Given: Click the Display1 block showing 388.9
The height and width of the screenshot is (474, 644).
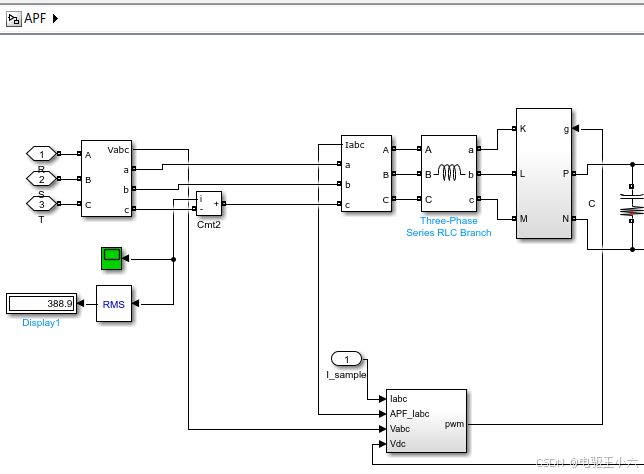Looking at the screenshot, I should pyautogui.click(x=41, y=304).
